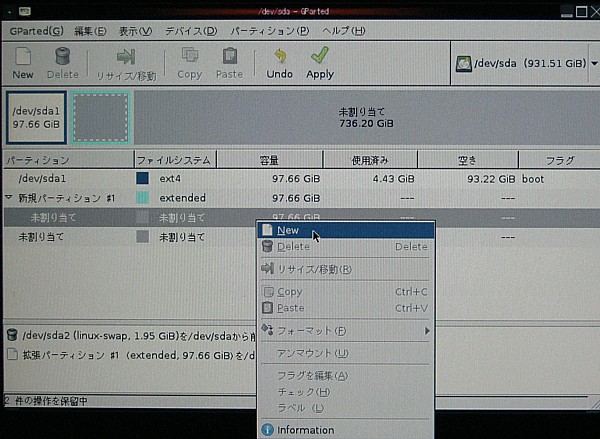
Task: Click the window menu icon in title bar
Action: tap(25, 11)
